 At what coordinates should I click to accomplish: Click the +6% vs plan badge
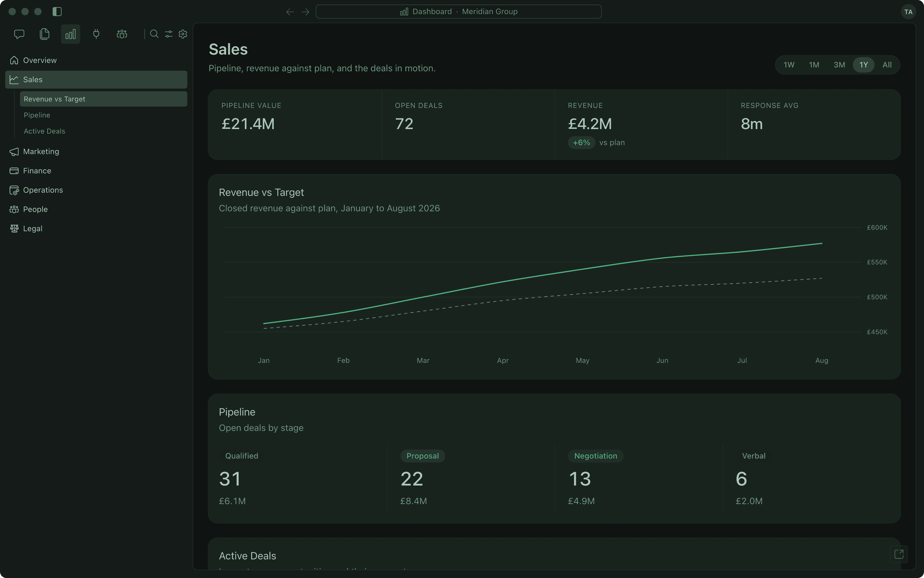582,143
